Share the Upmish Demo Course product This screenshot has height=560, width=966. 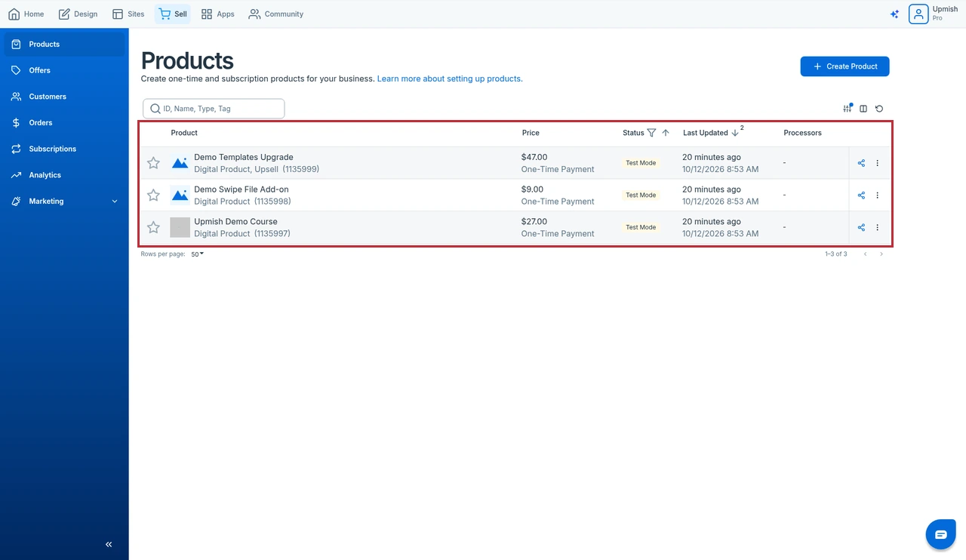(x=861, y=227)
